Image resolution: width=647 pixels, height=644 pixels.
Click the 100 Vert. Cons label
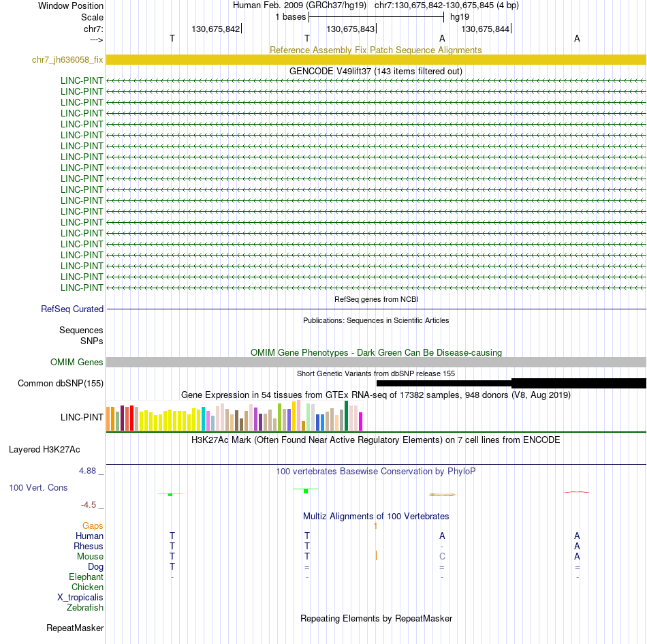[x=38, y=487]
